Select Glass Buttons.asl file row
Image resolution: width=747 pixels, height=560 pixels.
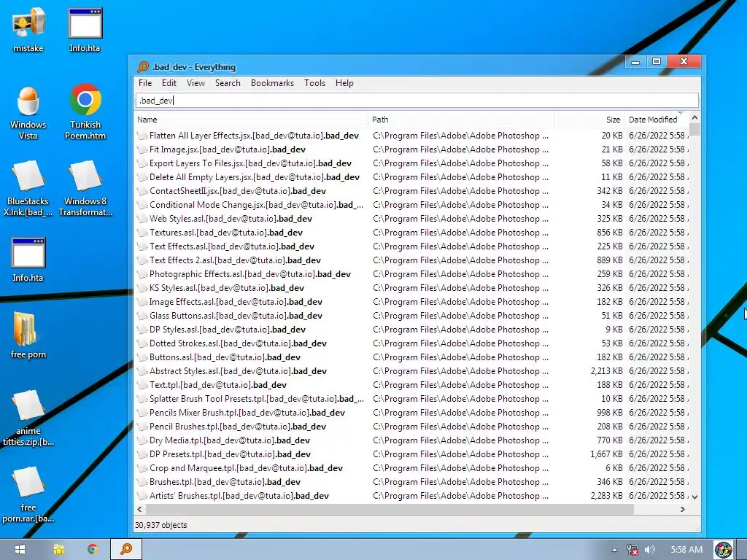coord(412,316)
